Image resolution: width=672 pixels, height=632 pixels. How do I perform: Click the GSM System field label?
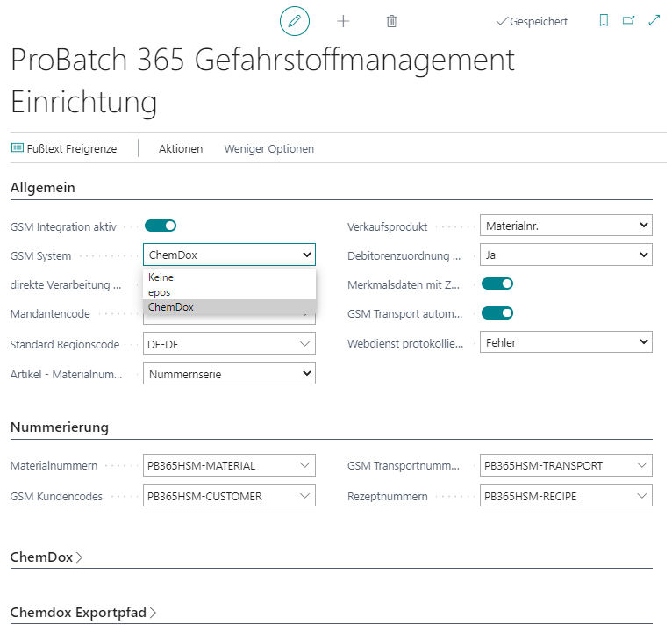(x=40, y=256)
